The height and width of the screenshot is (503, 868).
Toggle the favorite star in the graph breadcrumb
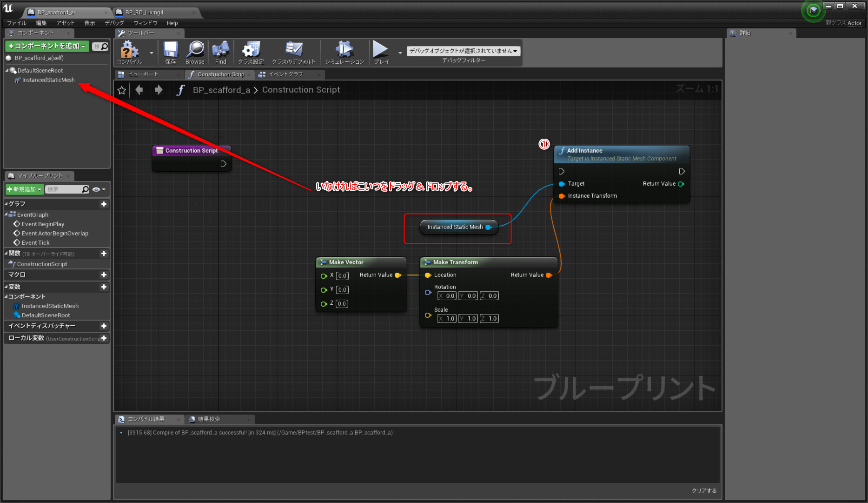pyautogui.click(x=122, y=90)
